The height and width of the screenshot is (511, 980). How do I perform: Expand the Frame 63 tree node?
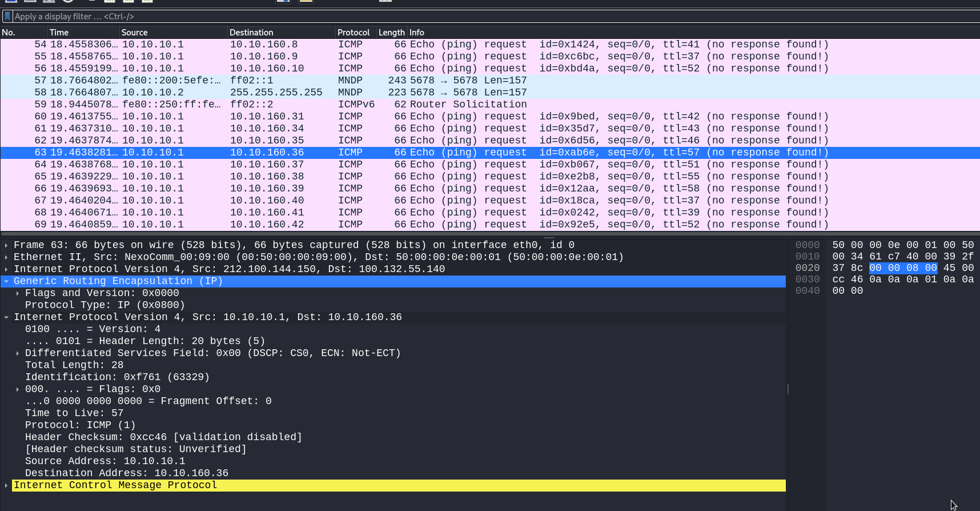(x=6, y=245)
